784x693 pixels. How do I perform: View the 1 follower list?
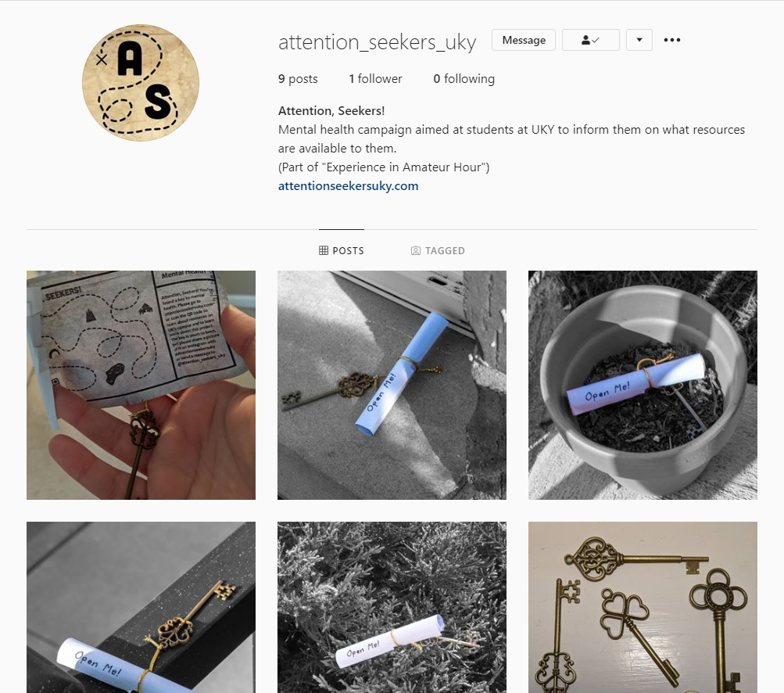pos(375,79)
